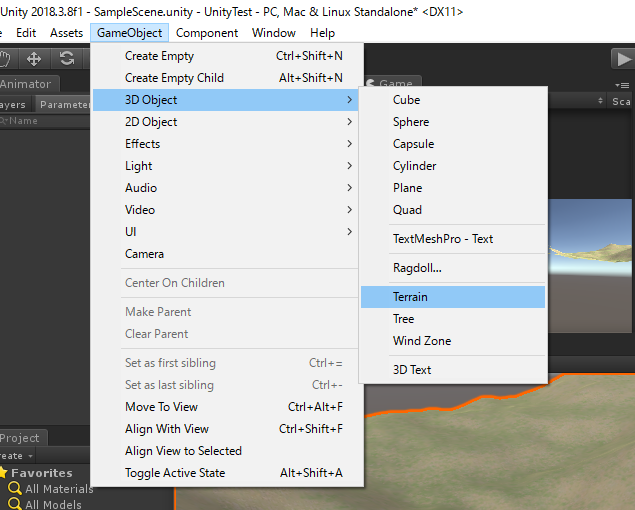Open the Game view aspect dropdown arrows
This screenshot has height=510, width=635.
600,101
